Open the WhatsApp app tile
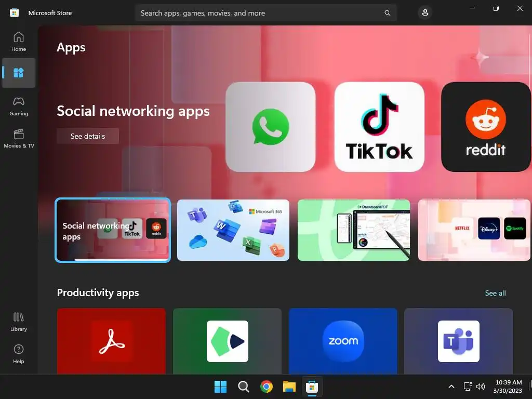532x399 pixels. [x=270, y=127]
